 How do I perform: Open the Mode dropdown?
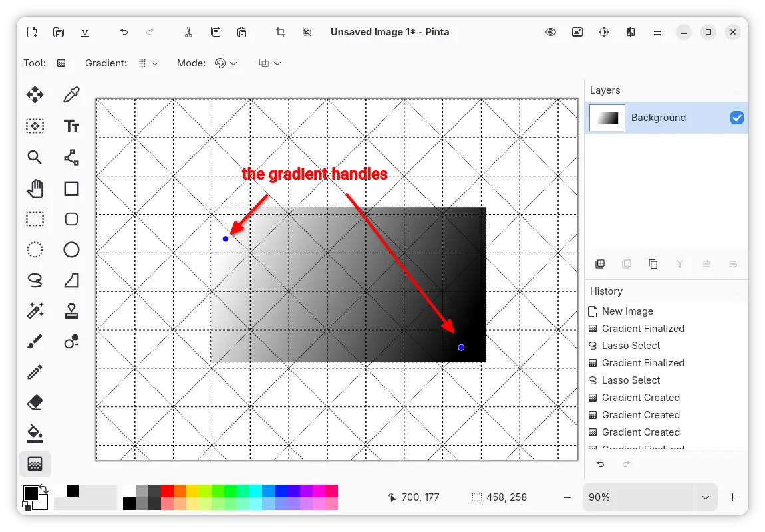coord(226,63)
